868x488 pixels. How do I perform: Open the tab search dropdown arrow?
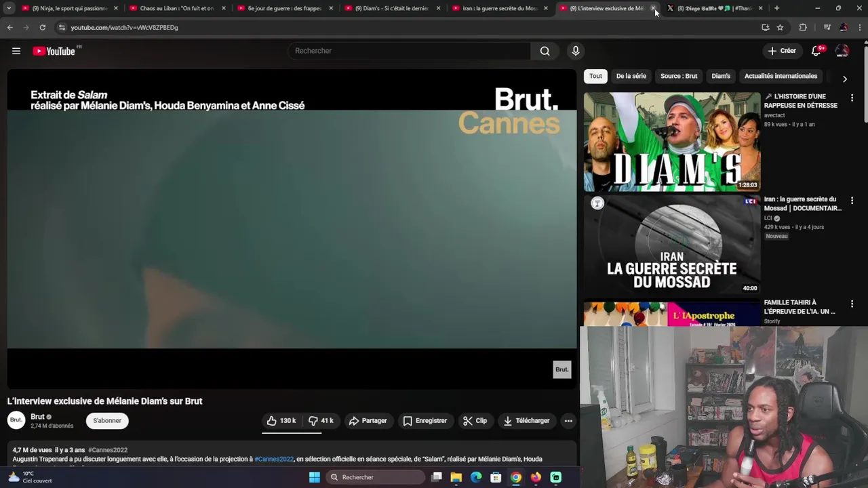9,8
